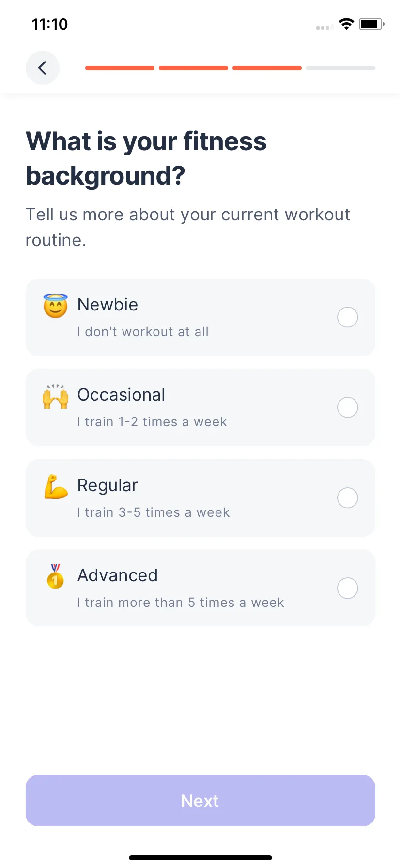
Task: Tap the 11:10 clock in status bar
Action: pyautogui.click(x=50, y=24)
